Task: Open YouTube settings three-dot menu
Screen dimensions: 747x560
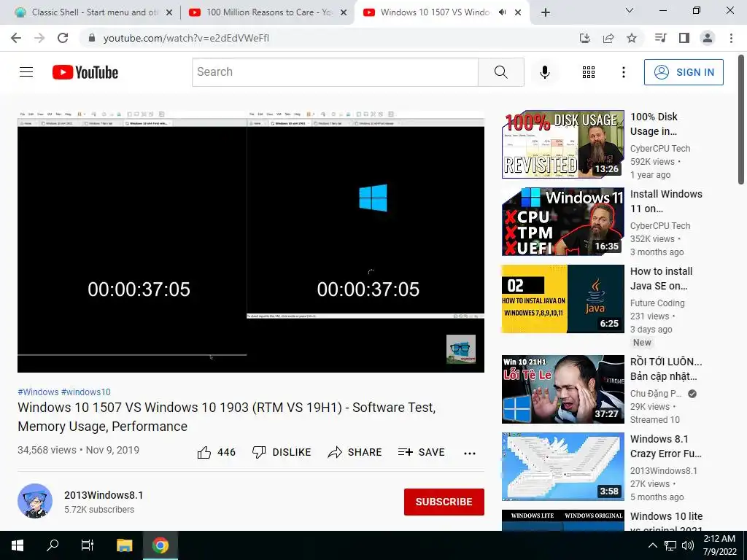Action: point(623,72)
